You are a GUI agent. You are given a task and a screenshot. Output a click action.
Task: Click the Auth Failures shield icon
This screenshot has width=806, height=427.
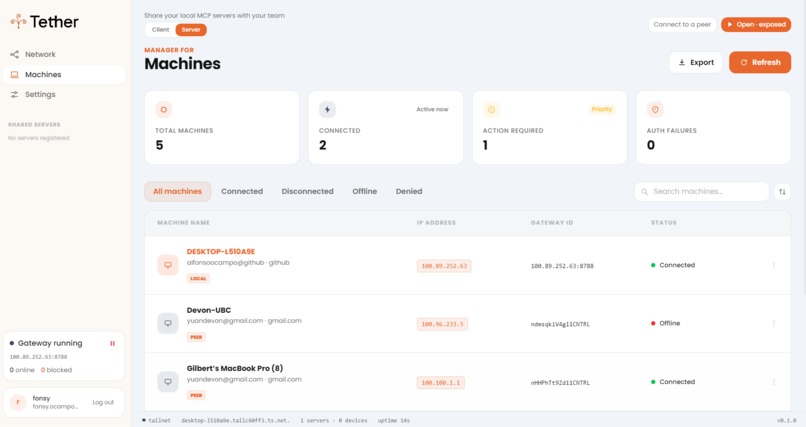tap(655, 109)
